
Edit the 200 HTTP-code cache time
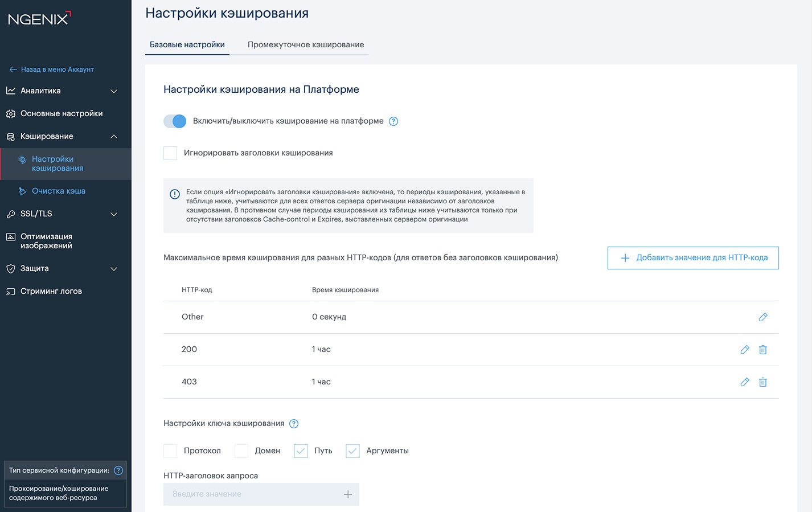(x=745, y=350)
